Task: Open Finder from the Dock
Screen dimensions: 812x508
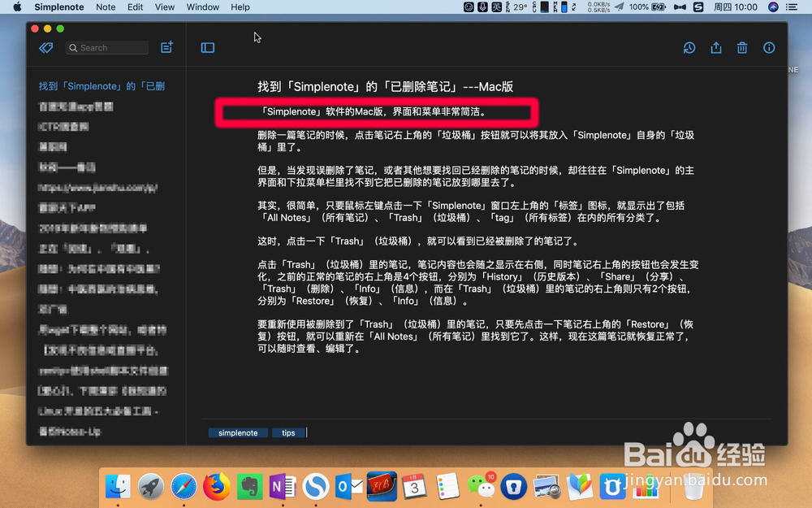Action: click(118, 486)
